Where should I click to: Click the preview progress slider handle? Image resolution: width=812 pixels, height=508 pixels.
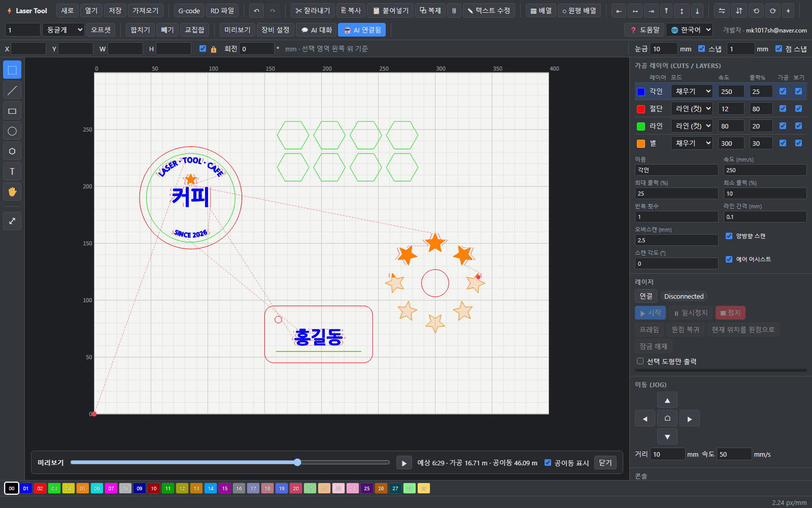click(x=297, y=462)
